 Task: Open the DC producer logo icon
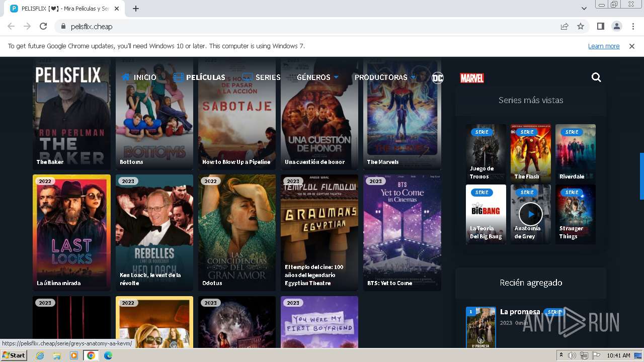pyautogui.click(x=438, y=77)
